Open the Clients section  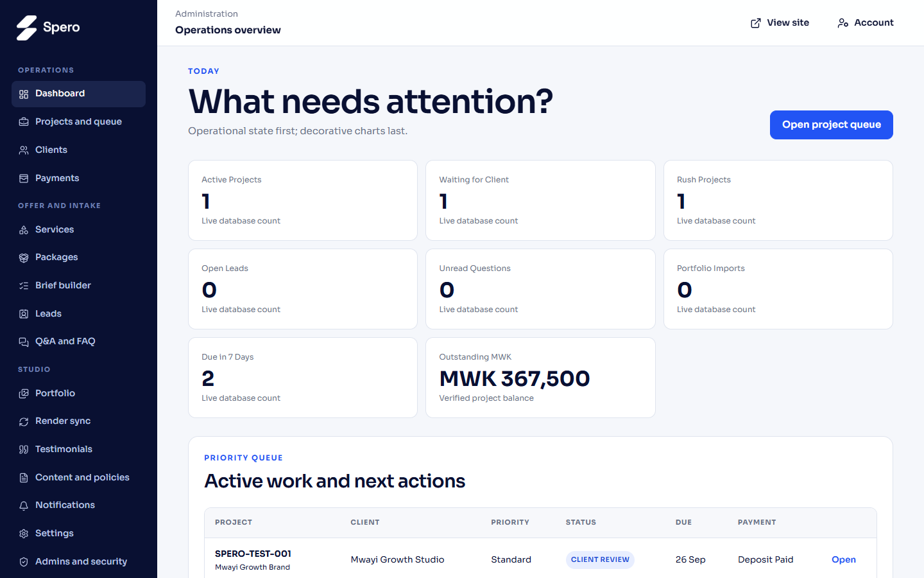78,150
